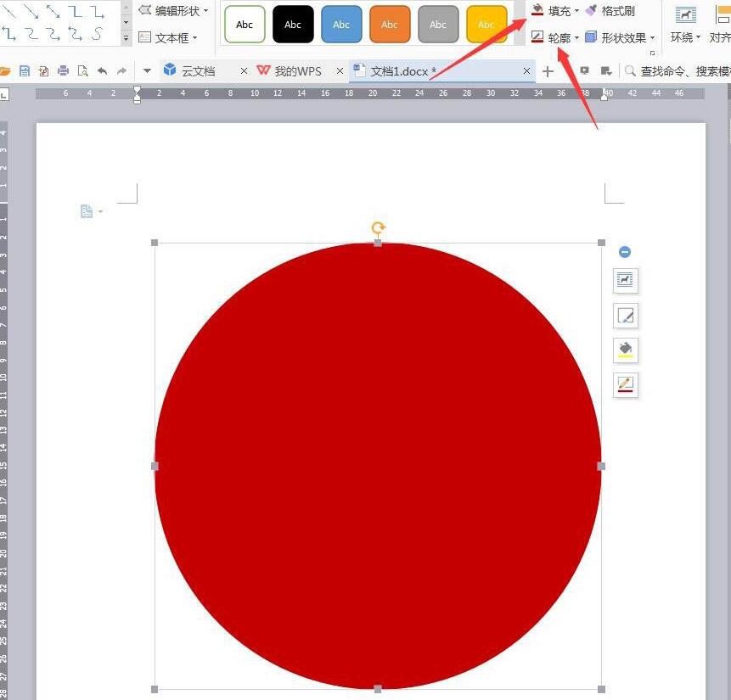Screen dimensions: 731x700
Task: Click the ruler tab stop selector
Action: [x=3, y=96]
